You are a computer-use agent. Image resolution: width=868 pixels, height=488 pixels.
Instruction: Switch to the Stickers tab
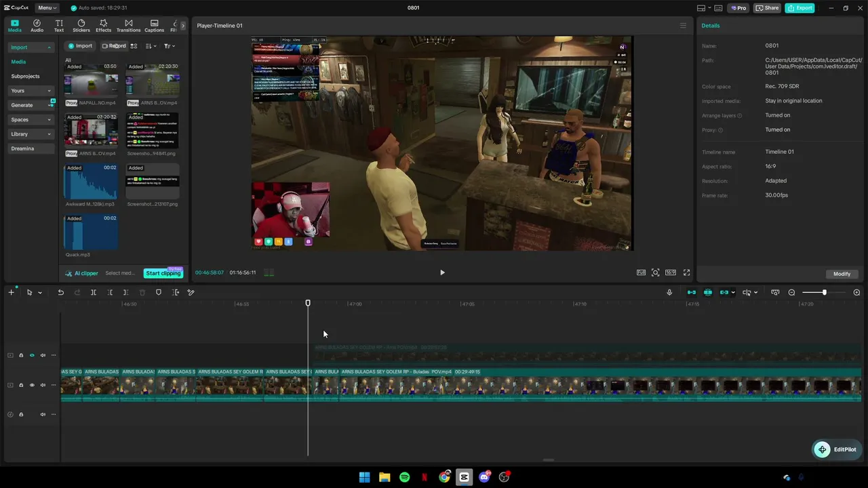[x=81, y=26]
